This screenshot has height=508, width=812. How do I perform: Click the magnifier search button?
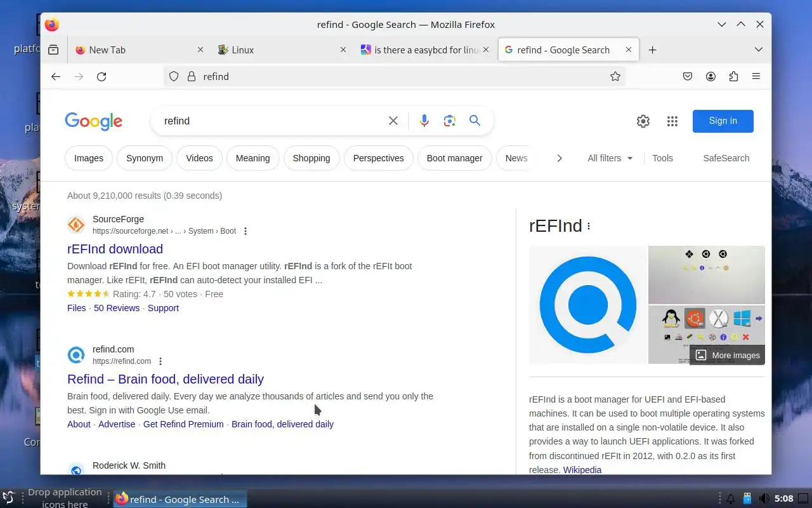coord(475,121)
